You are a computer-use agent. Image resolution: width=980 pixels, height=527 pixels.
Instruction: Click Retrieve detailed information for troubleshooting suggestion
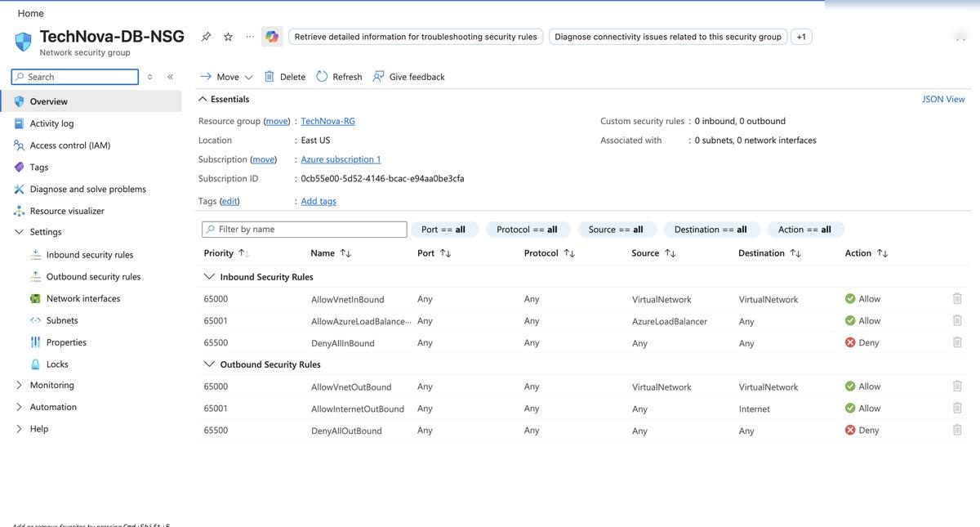pyautogui.click(x=416, y=37)
